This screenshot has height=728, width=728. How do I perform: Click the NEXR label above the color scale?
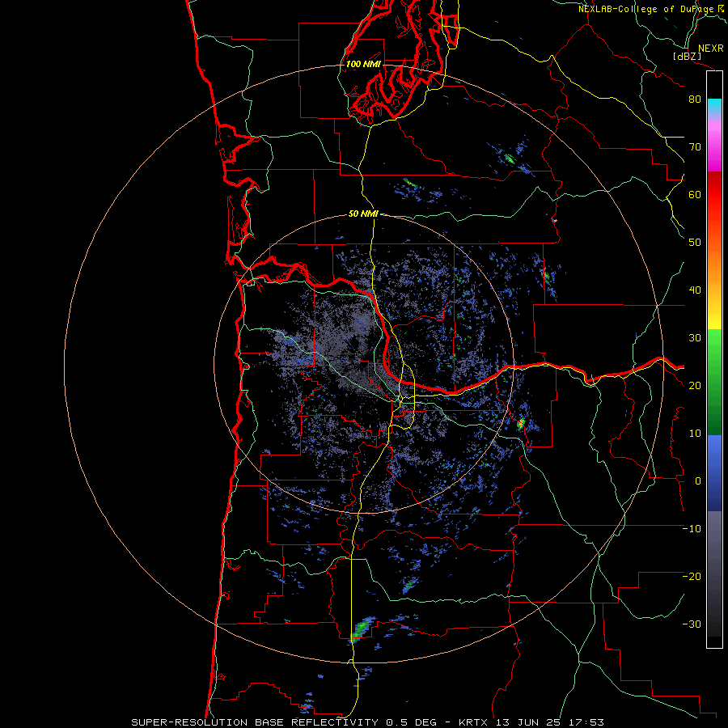click(710, 49)
